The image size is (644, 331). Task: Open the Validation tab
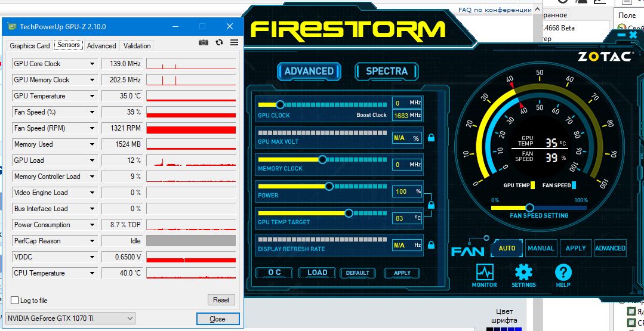[137, 46]
